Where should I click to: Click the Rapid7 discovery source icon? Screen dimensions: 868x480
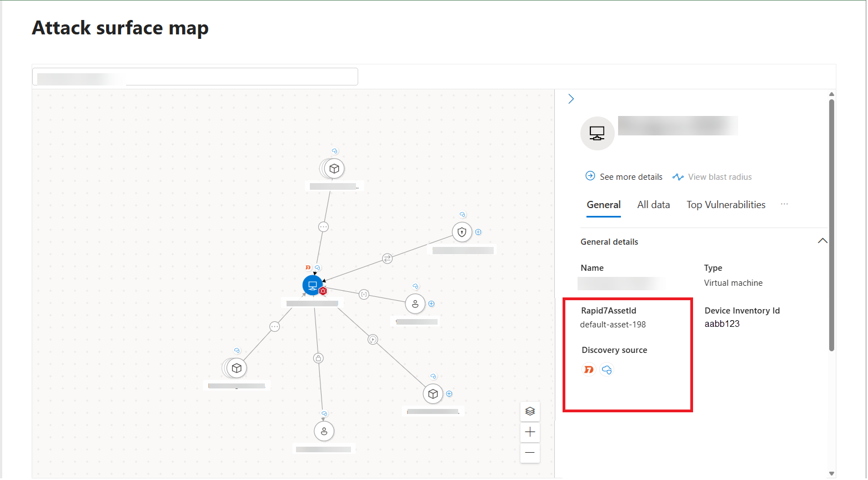[589, 370]
